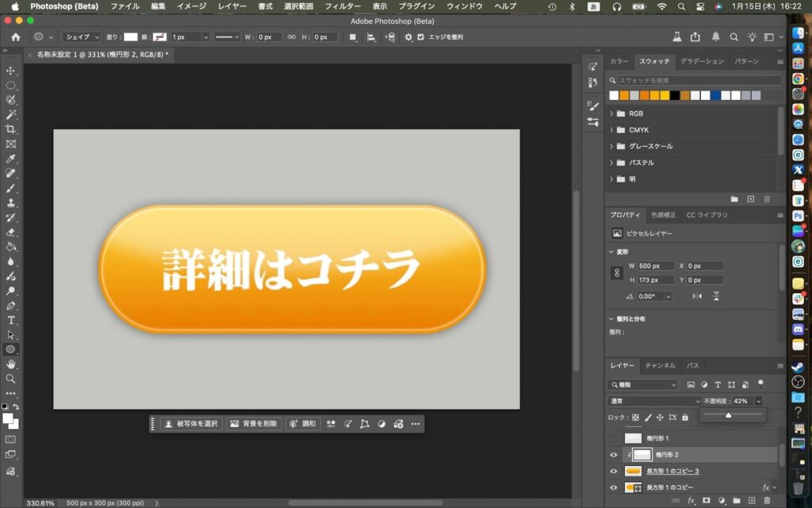Show the 楕円形 1 layer
The width and height of the screenshot is (812, 508).
[x=613, y=438]
